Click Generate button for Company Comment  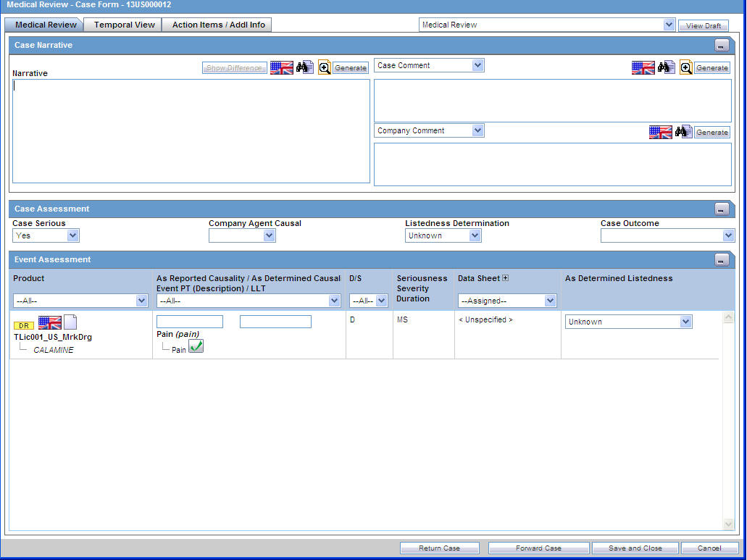(x=711, y=133)
